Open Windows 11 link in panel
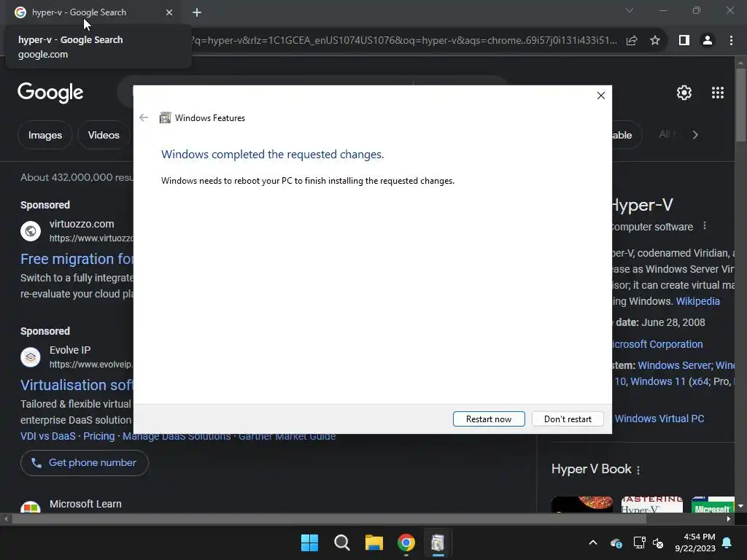 pos(658,381)
